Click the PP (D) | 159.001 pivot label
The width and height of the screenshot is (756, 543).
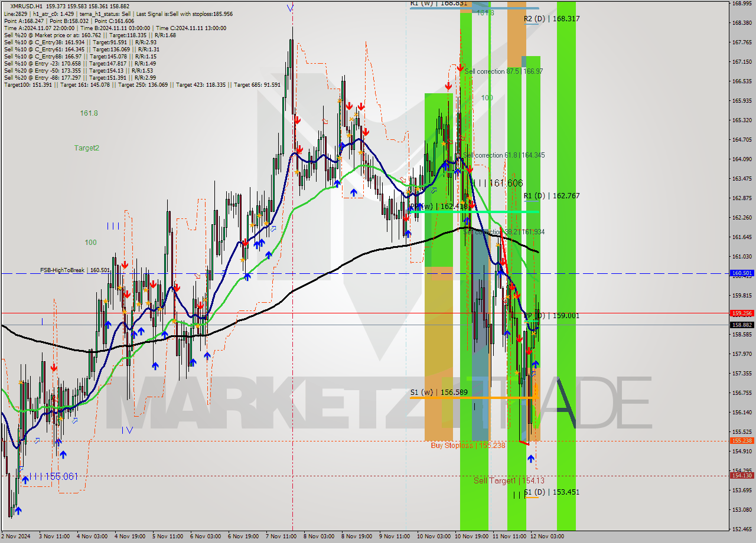552,316
